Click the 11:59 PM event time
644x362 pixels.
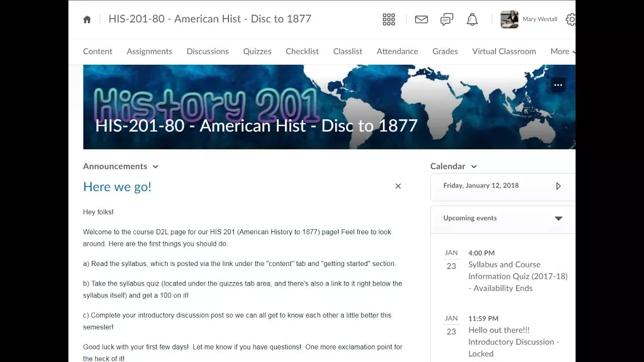[x=484, y=318]
